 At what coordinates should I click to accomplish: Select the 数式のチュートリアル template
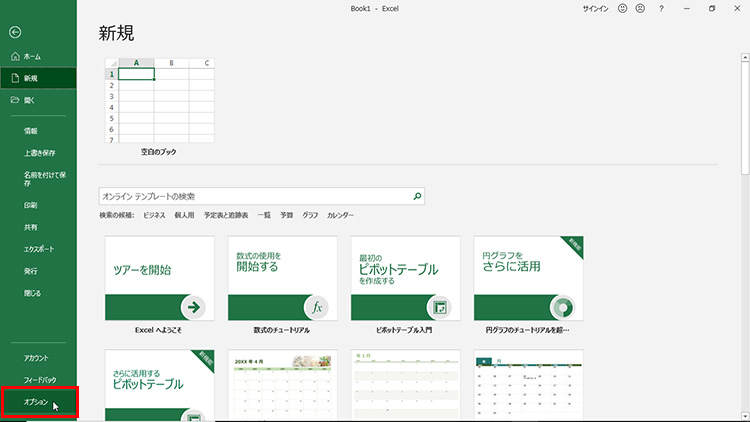[283, 279]
